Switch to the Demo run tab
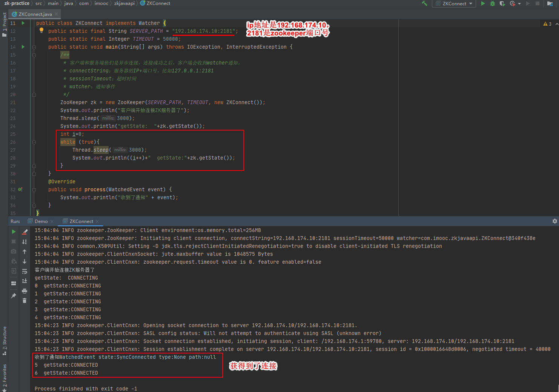 pyautogui.click(x=38, y=221)
